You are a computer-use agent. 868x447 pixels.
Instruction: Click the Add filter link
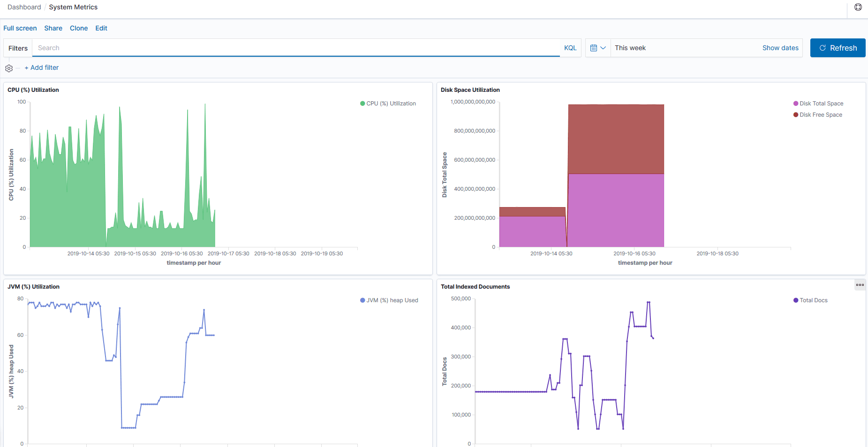point(41,67)
